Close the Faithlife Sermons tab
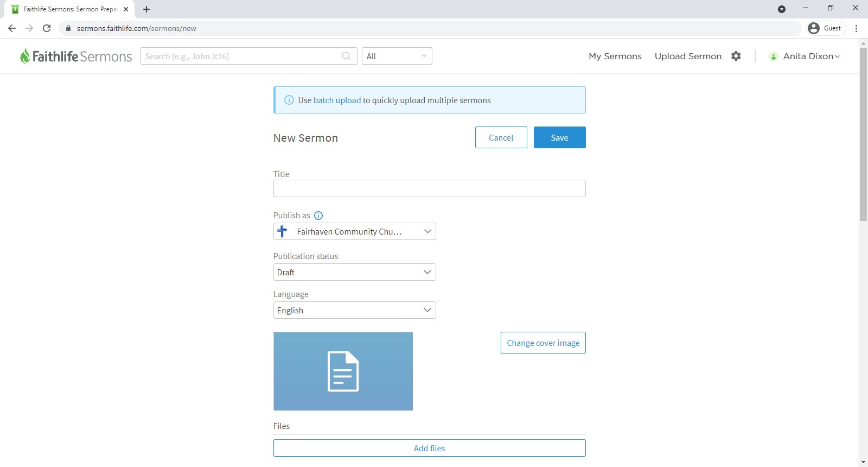The image size is (868, 467). pos(126,9)
